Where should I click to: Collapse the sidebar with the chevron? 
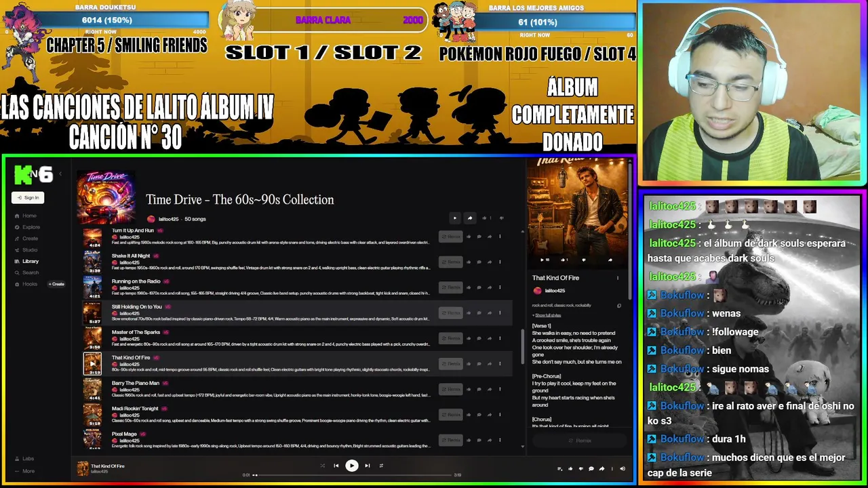click(60, 174)
